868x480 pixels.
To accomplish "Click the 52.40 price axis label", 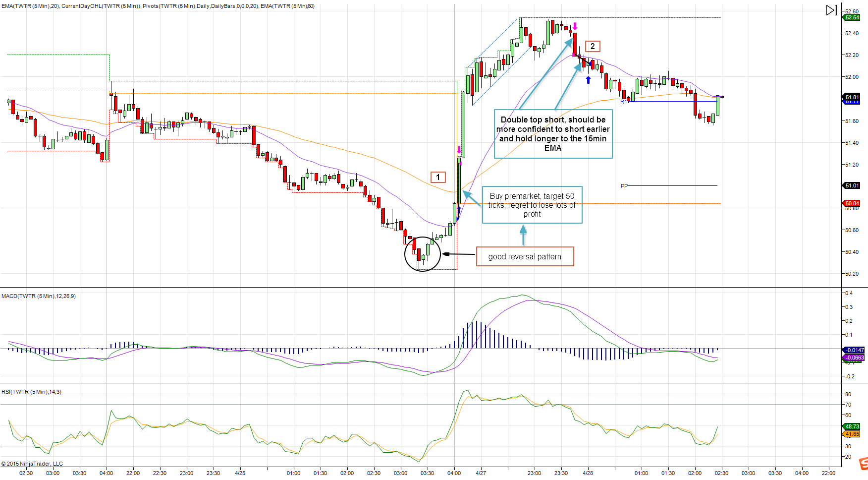I will [x=852, y=33].
